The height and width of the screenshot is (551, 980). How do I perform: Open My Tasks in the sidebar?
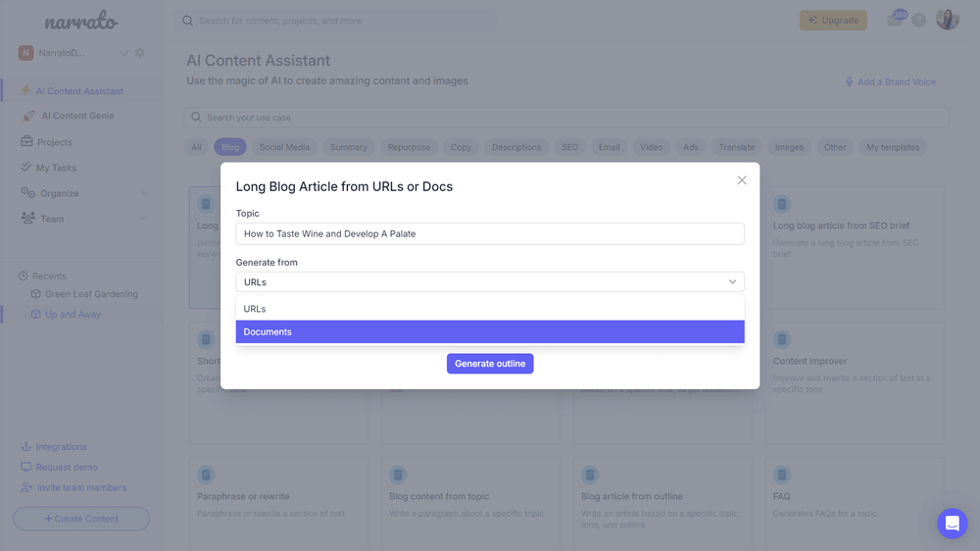(x=56, y=168)
